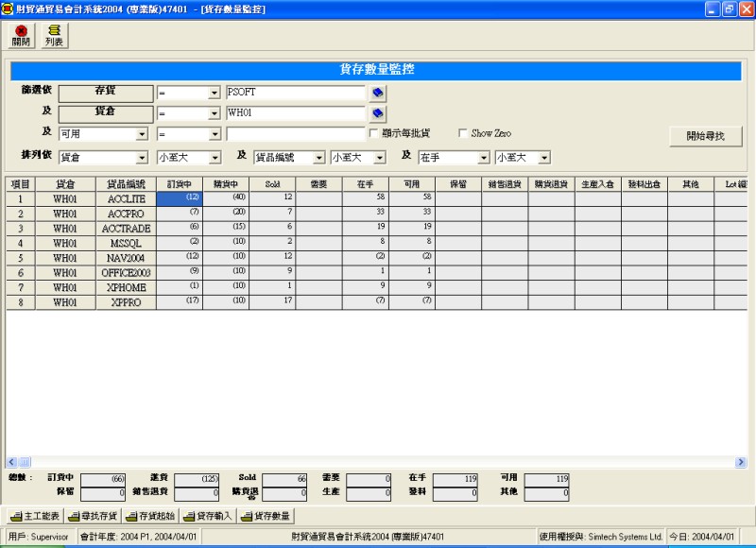Click the 貨品編號 column header

pyautogui.click(x=126, y=184)
